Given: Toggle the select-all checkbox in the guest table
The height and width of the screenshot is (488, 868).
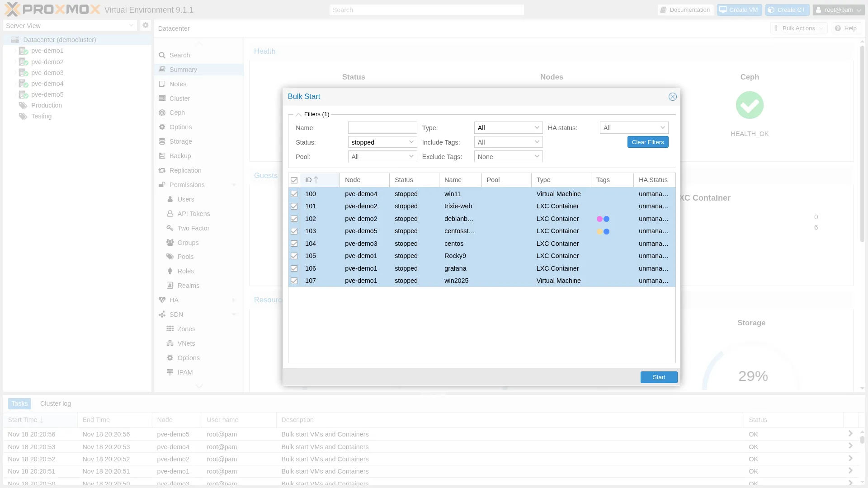Looking at the screenshot, I should coord(295,180).
